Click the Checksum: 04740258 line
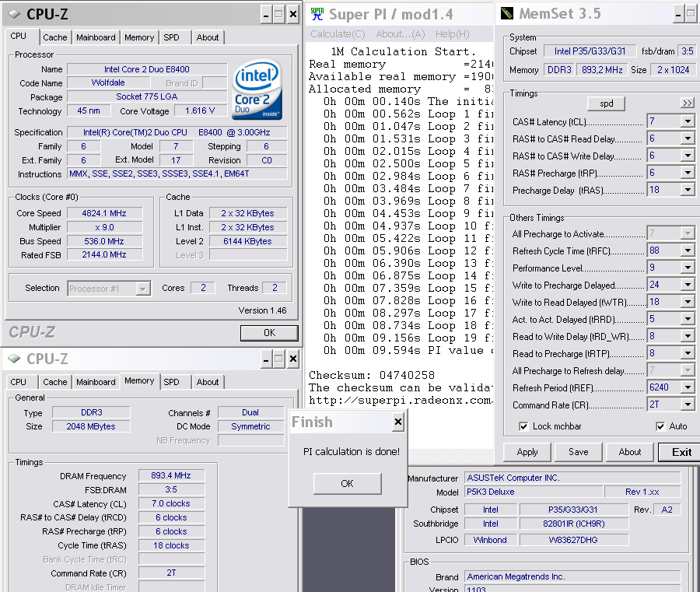 [x=372, y=375]
